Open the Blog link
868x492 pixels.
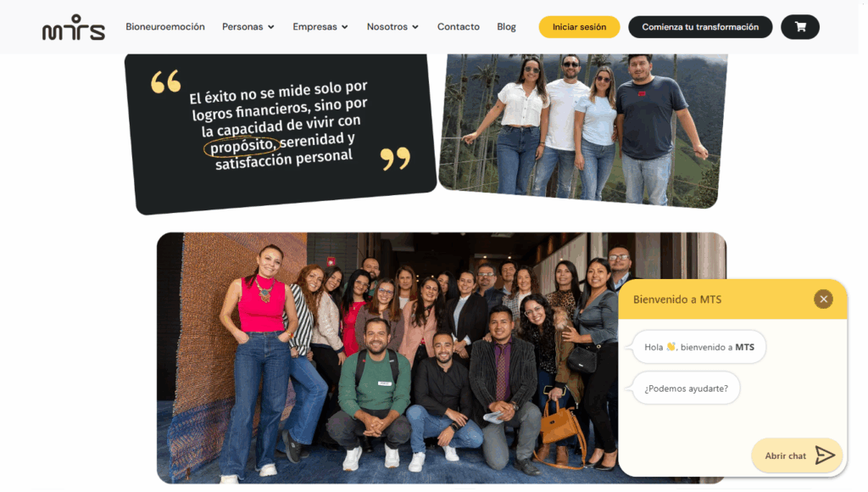coord(506,26)
